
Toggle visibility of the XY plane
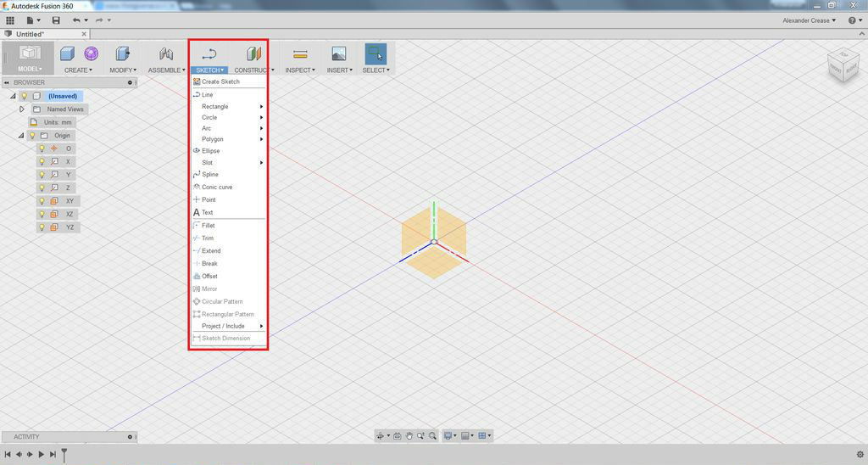(42, 200)
